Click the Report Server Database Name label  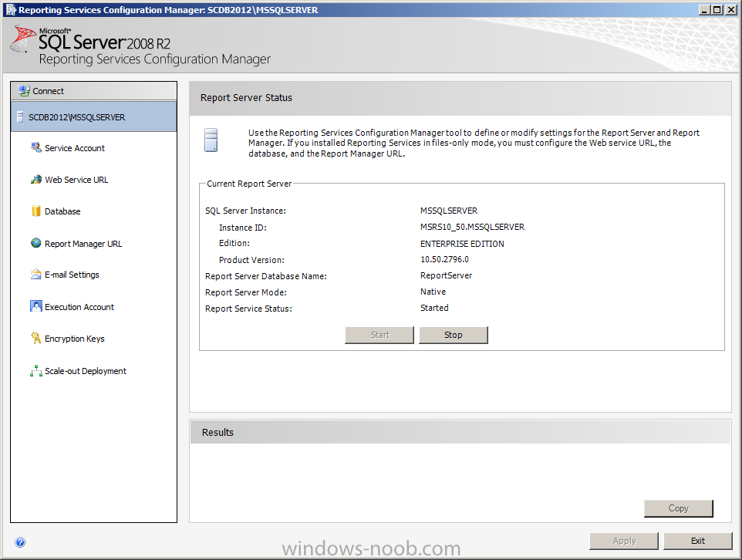(266, 276)
